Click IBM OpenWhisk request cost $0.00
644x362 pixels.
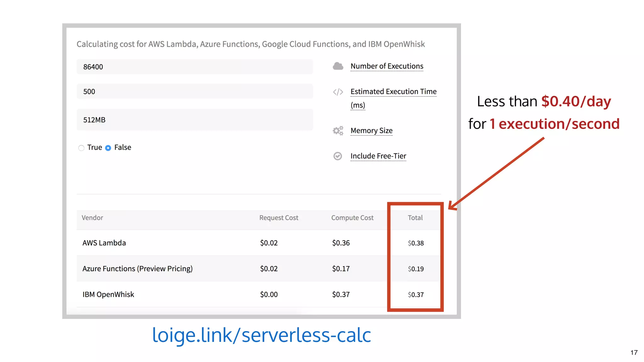click(269, 294)
